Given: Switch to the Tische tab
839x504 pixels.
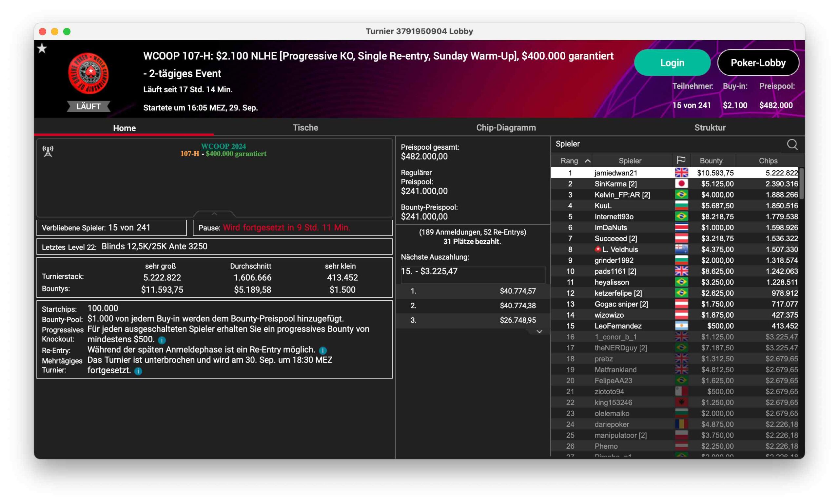Looking at the screenshot, I should [305, 128].
